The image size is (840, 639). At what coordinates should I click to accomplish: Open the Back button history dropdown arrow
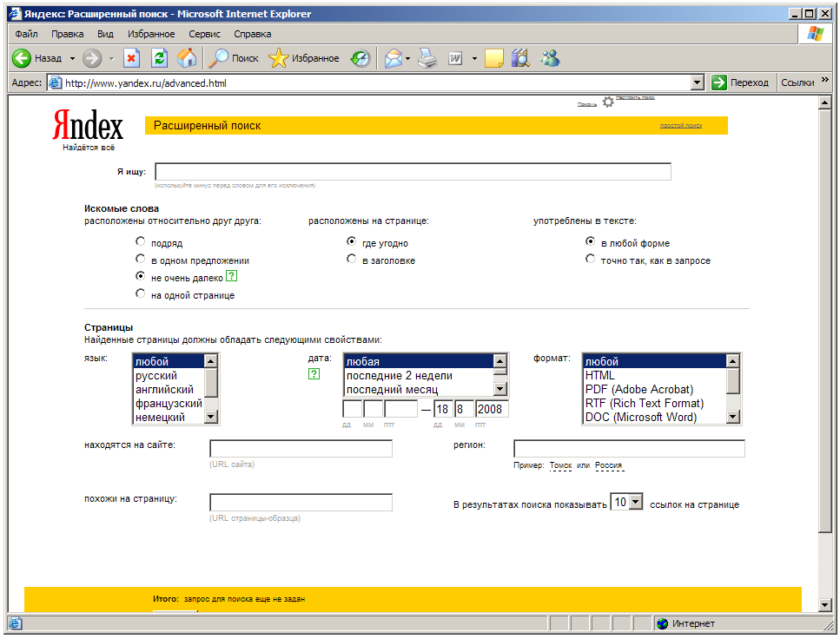(x=72, y=58)
